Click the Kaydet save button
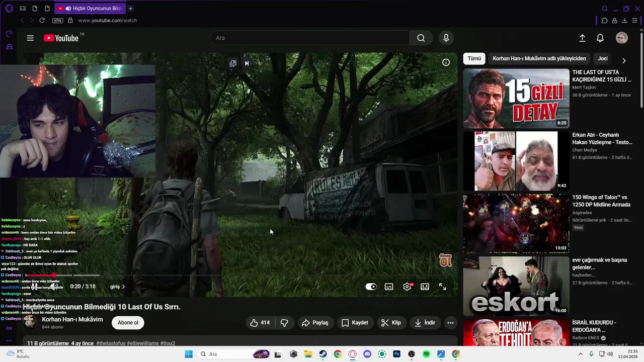The height and width of the screenshot is (362, 644). pos(355,323)
